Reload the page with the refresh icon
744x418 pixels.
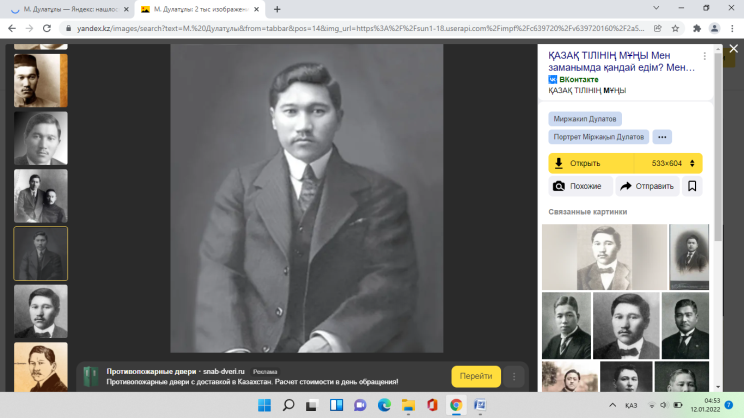pyautogui.click(x=46, y=28)
